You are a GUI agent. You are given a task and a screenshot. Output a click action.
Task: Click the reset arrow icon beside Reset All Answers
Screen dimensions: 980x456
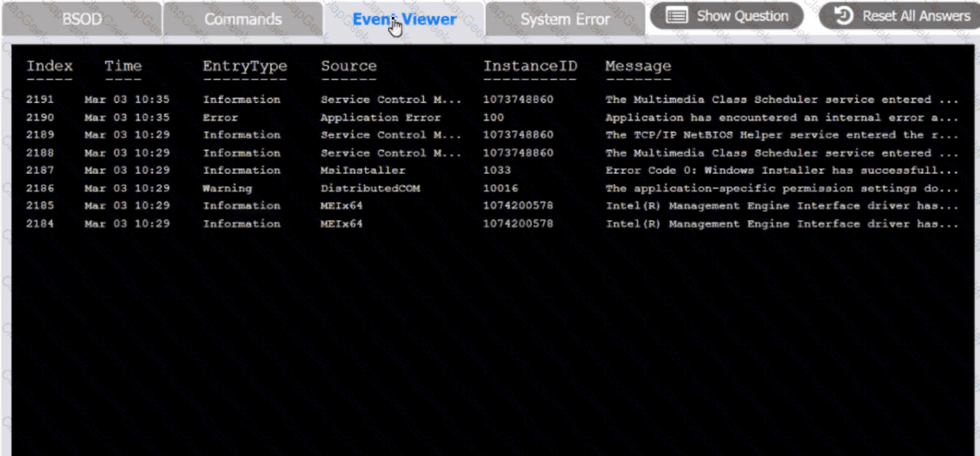click(x=843, y=15)
